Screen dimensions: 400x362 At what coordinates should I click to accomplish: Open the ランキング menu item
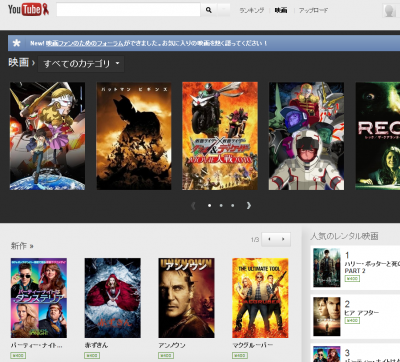(251, 10)
